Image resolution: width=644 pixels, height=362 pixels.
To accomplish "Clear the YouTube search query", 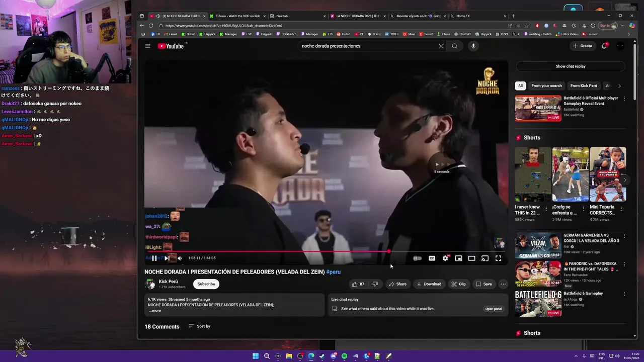I will tap(441, 46).
